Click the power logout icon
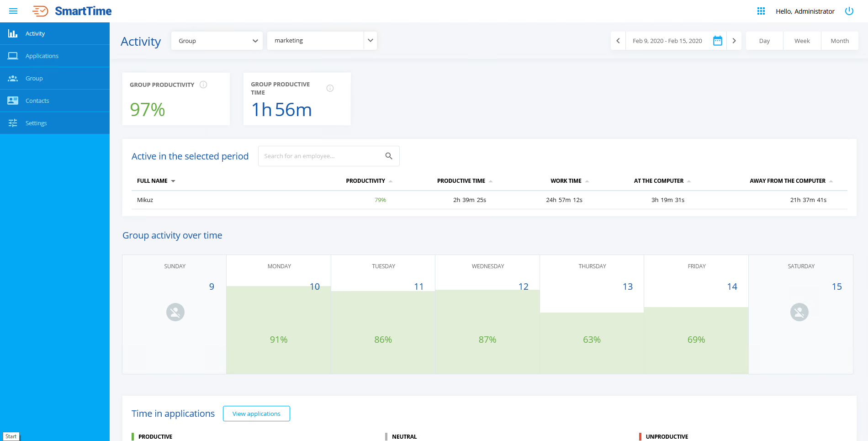The width and height of the screenshot is (868, 441). [x=849, y=11]
